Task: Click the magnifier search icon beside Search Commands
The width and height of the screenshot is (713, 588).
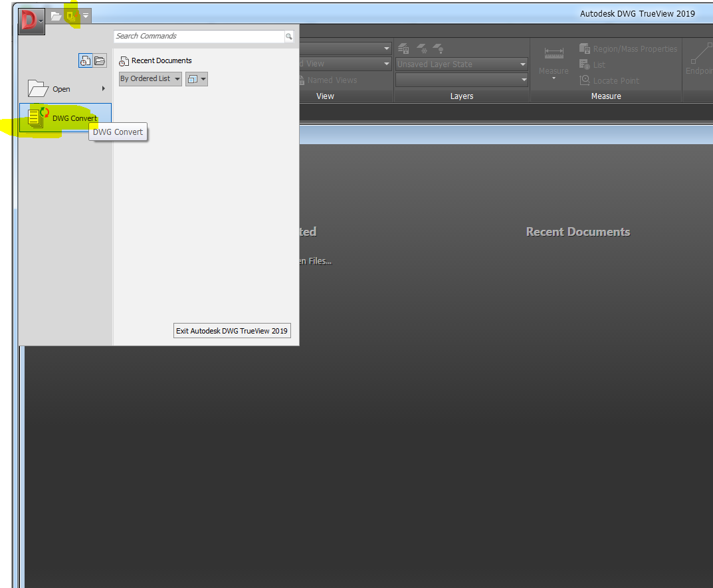Action: click(289, 37)
